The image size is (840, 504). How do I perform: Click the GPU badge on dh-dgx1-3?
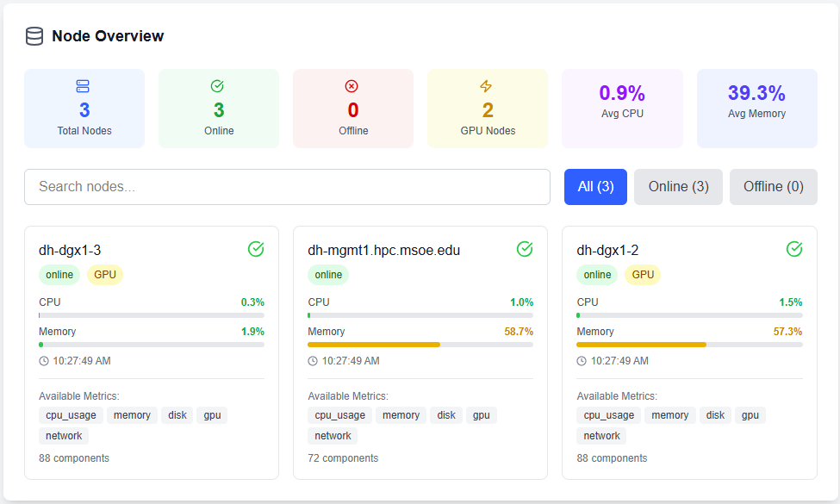pyautogui.click(x=105, y=275)
